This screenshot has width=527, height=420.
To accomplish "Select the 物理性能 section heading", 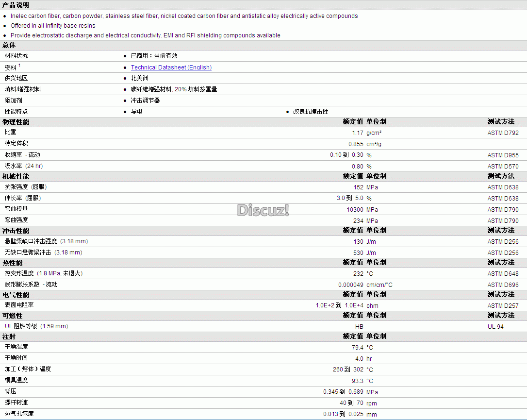I will coord(16,122).
